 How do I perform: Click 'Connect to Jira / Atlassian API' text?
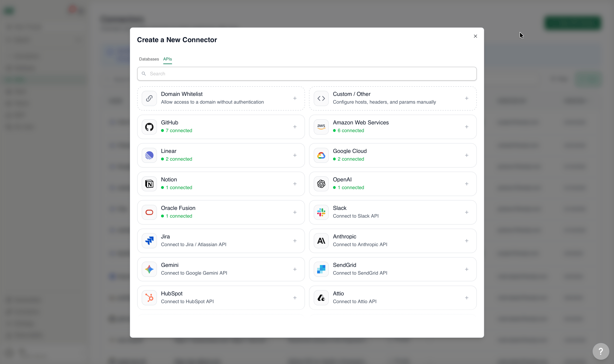(193, 244)
